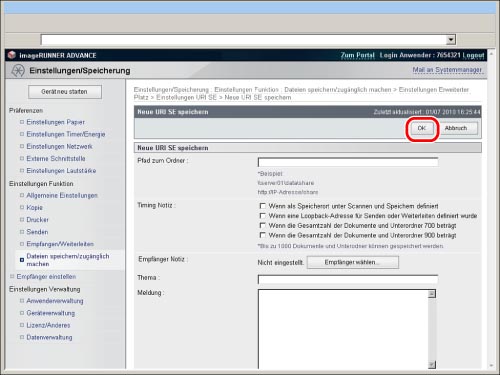
Task: Open Einstellungen Papier in sidebar
Action: [55, 122]
